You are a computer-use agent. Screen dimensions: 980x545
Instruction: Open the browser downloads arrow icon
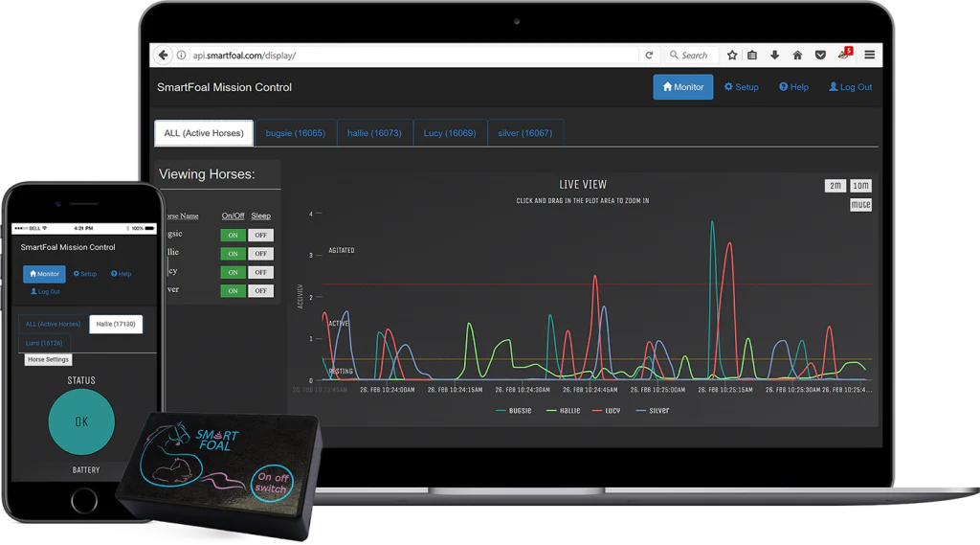pos(774,56)
